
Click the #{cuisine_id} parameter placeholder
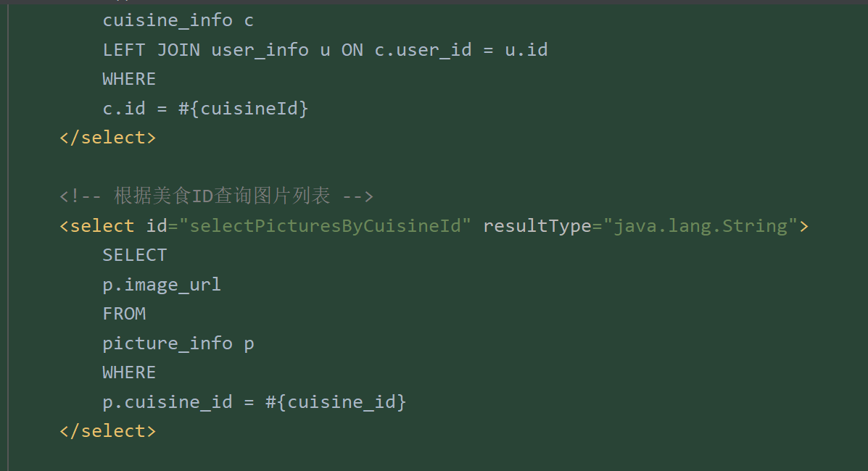pos(335,402)
